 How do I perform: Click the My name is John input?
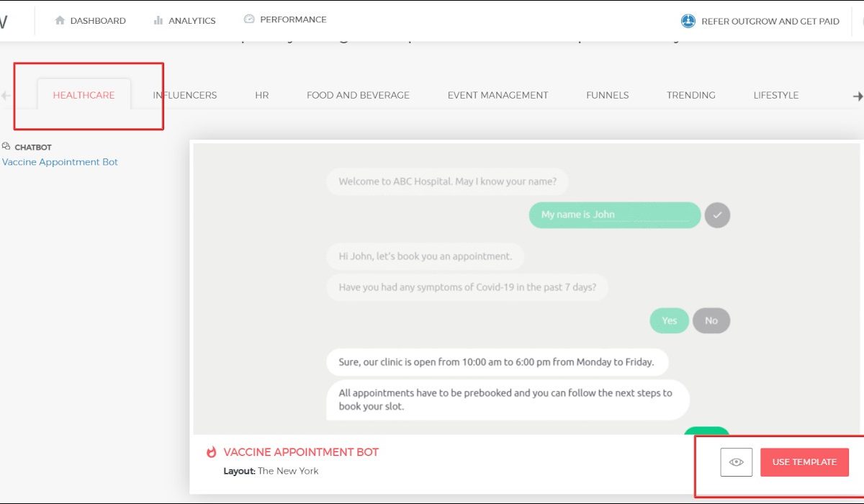point(614,215)
